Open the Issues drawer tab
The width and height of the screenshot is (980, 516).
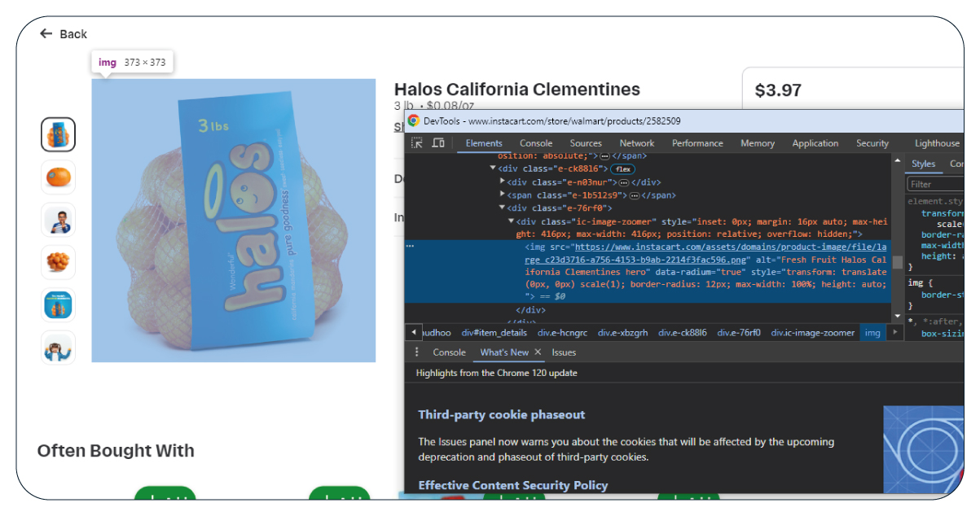[564, 352]
